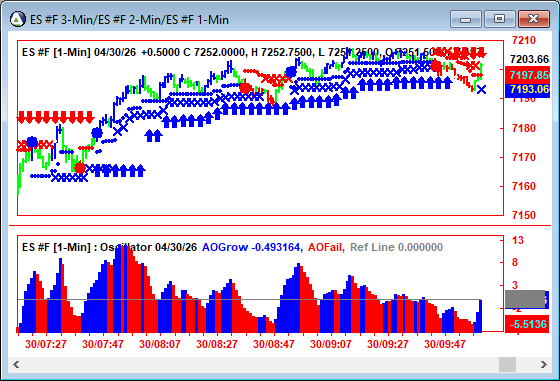Image resolution: width=560 pixels, height=381 pixels.
Task: Click the horizontal scrollbar thumb
Action: [x=507, y=365]
